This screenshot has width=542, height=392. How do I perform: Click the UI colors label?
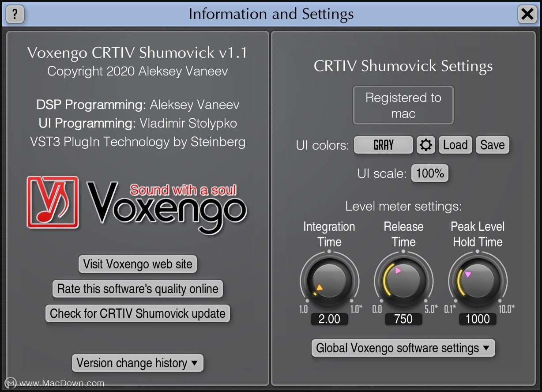(x=323, y=145)
